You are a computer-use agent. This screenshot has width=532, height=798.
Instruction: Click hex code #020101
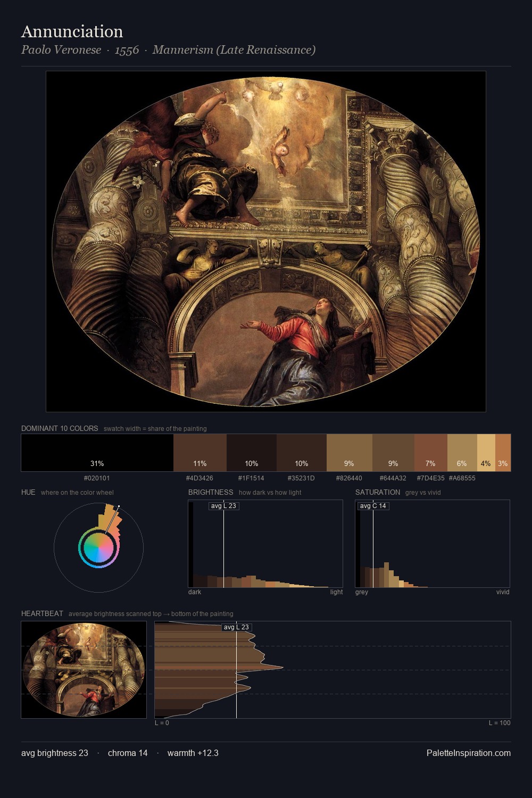(x=97, y=478)
